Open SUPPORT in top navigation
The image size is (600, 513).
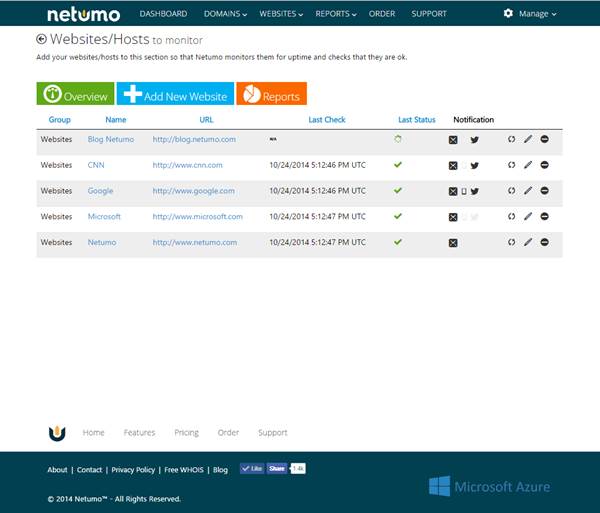(x=429, y=14)
